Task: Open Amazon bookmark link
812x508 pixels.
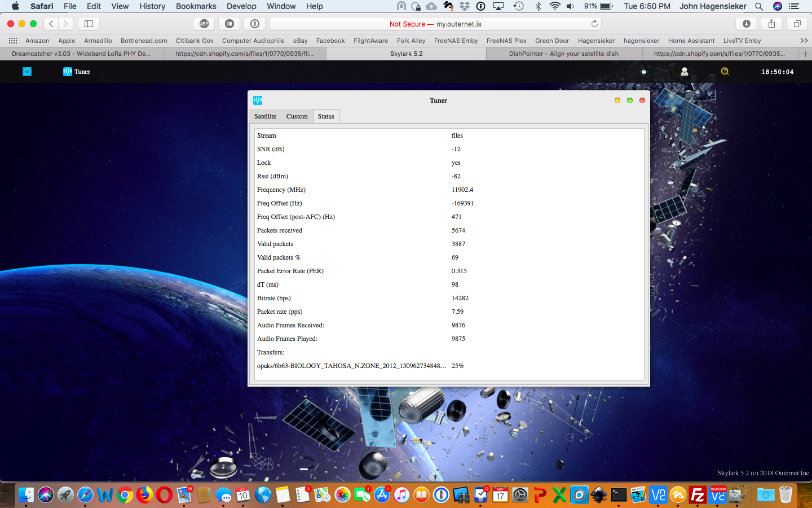Action: click(37, 41)
